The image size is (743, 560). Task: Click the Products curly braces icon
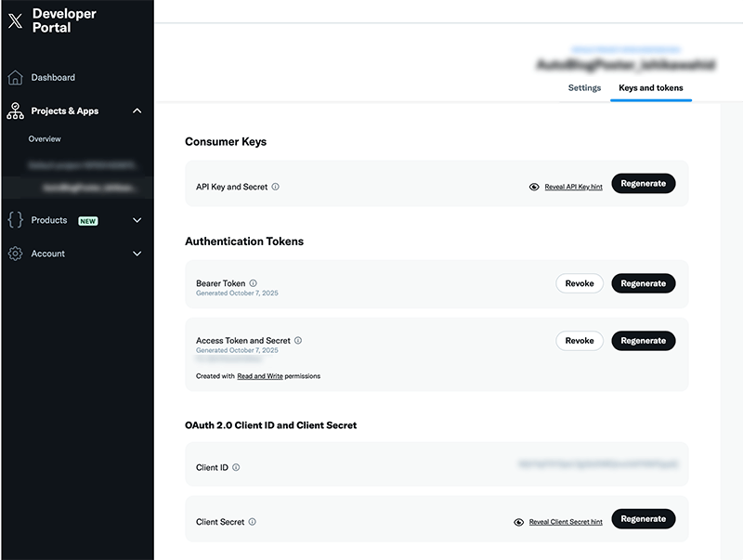point(15,220)
